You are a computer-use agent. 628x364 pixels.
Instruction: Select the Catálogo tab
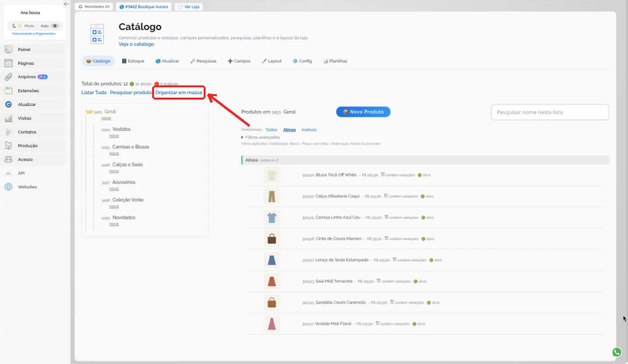coord(98,61)
